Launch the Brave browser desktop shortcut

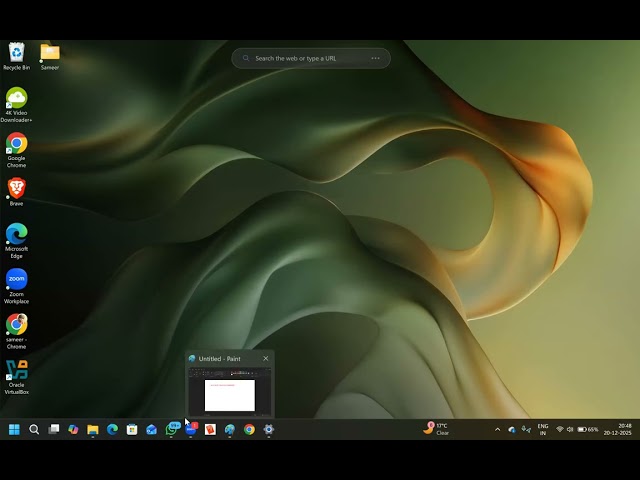point(16,188)
